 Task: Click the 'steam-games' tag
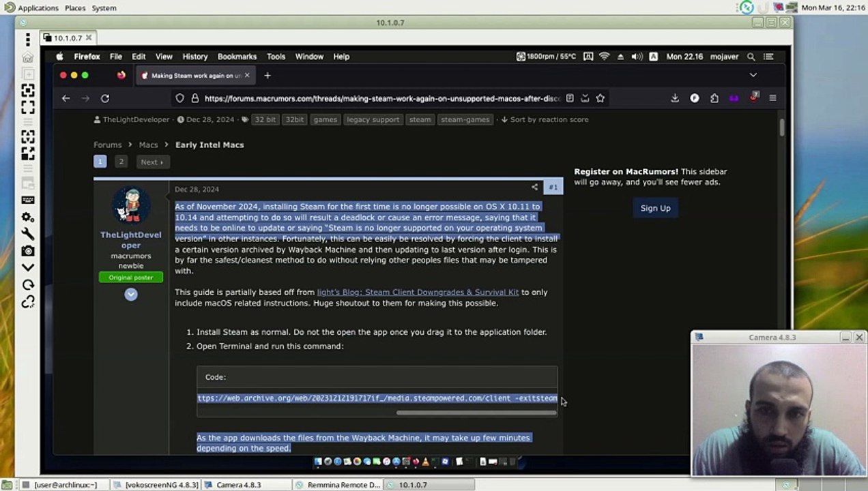point(465,119)
